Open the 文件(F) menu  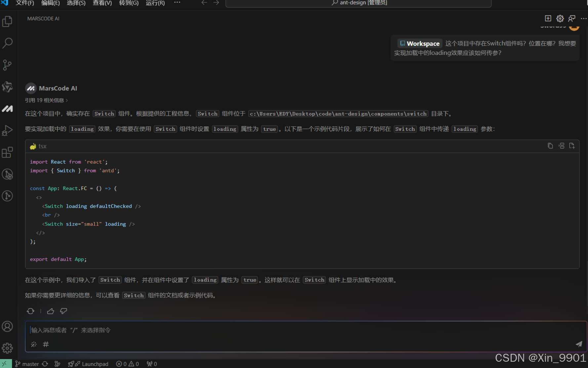click(x=25, y=3)
